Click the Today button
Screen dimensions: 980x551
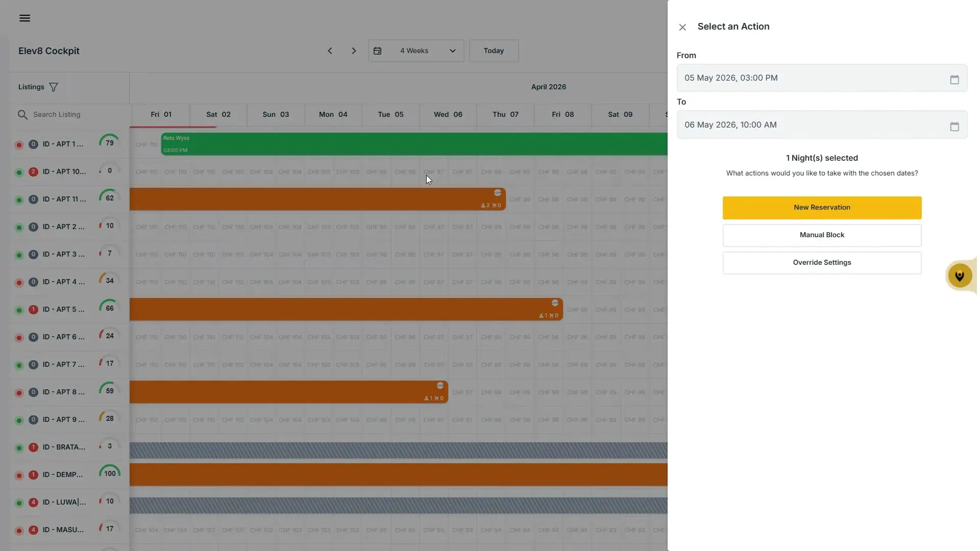tap(494, 51)
